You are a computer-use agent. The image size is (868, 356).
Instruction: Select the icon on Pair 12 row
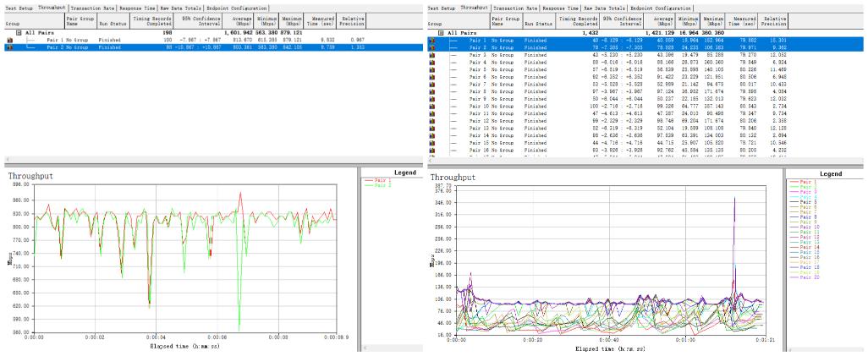point(432,122)
